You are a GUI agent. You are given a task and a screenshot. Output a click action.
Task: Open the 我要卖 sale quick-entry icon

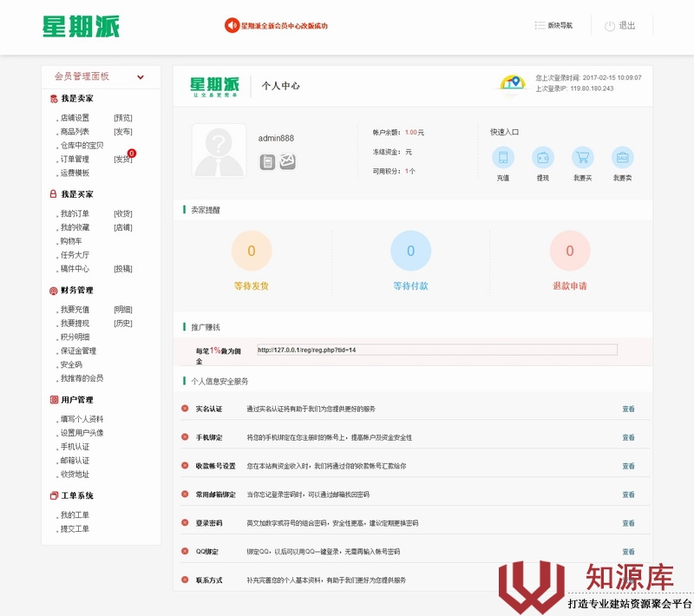click(x=623, y=158)
